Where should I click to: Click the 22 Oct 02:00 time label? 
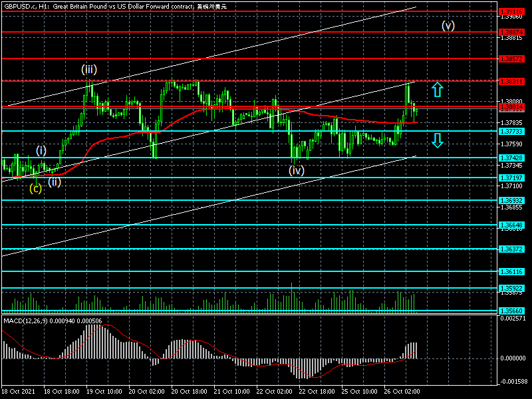pyautogui.click(x=275, y=391)
